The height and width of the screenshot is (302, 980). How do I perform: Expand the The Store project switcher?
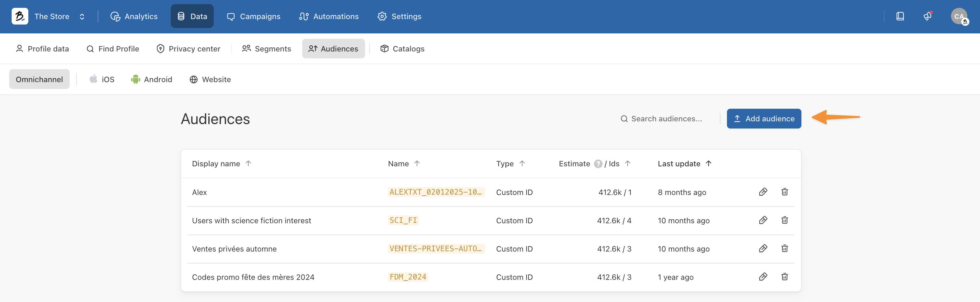82,16
